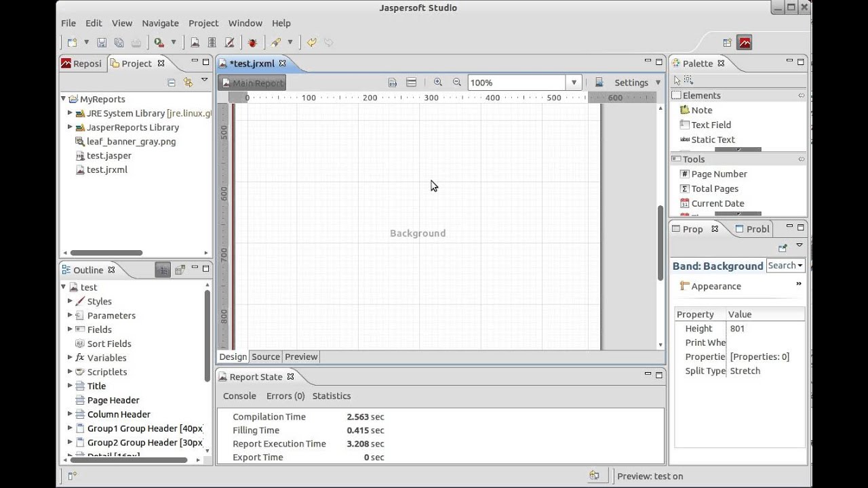The image size is (868, 488).
Task: Switch to the Preview tab
Action: (301, 357)
